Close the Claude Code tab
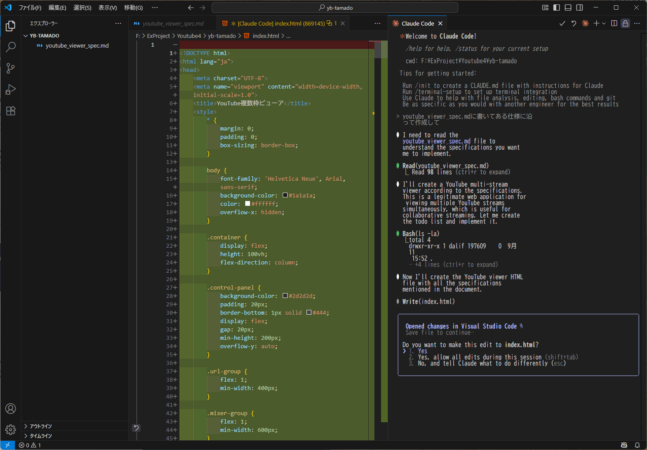647x450 pixels. click(x=440, y=24)
